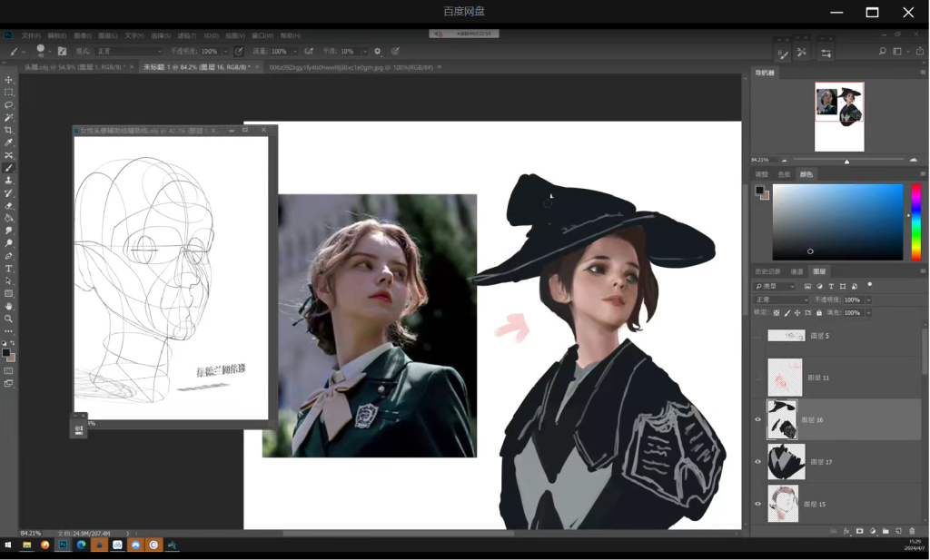Toggle visibility of layer 图层 15
This screenshot has height=560, width=930.
point(758,504)
